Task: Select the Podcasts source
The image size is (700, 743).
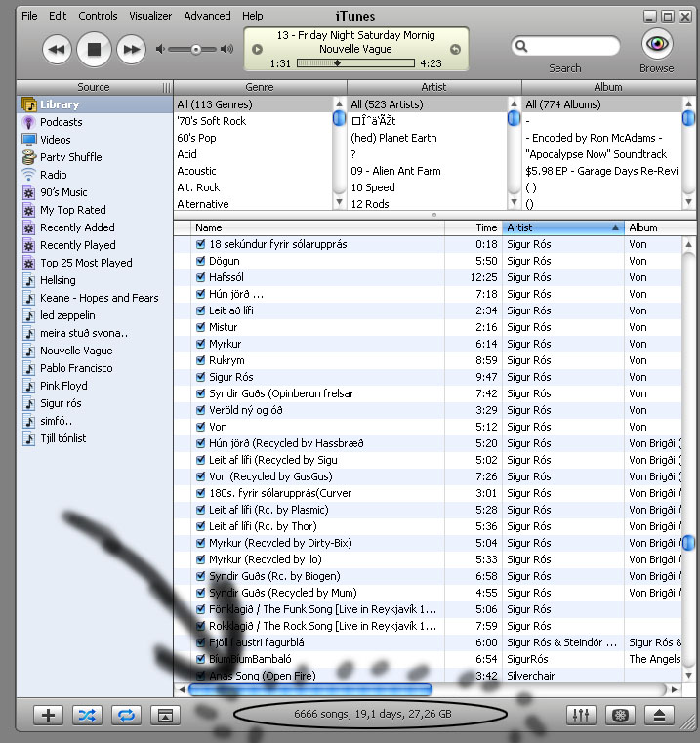Action: pyautogui.click(x=61, y=122)
